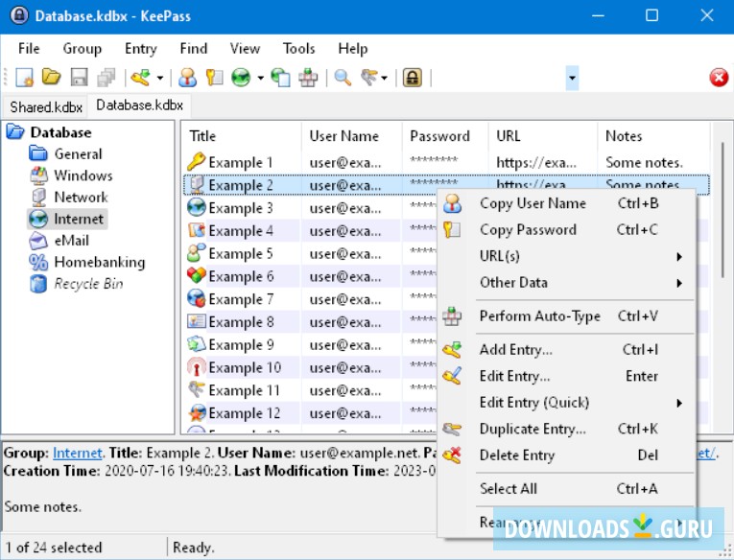Choose Perform Auto-Type in context menu
This screenshot has height=560, width=734.
pos(567,316)
